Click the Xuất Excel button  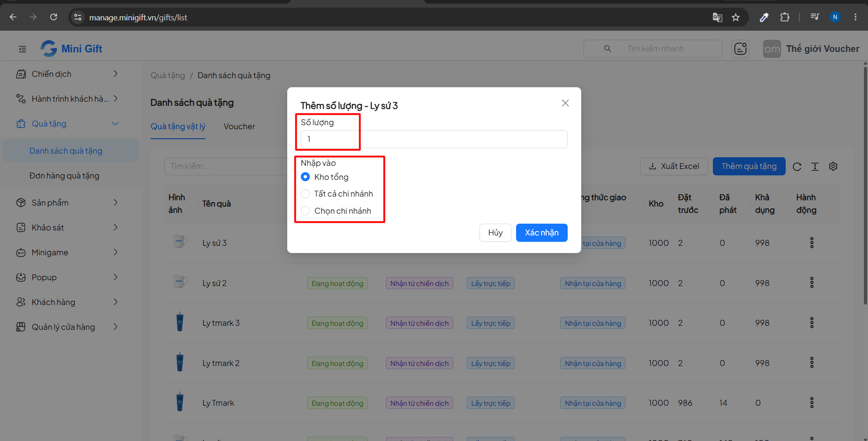(674, 166)
